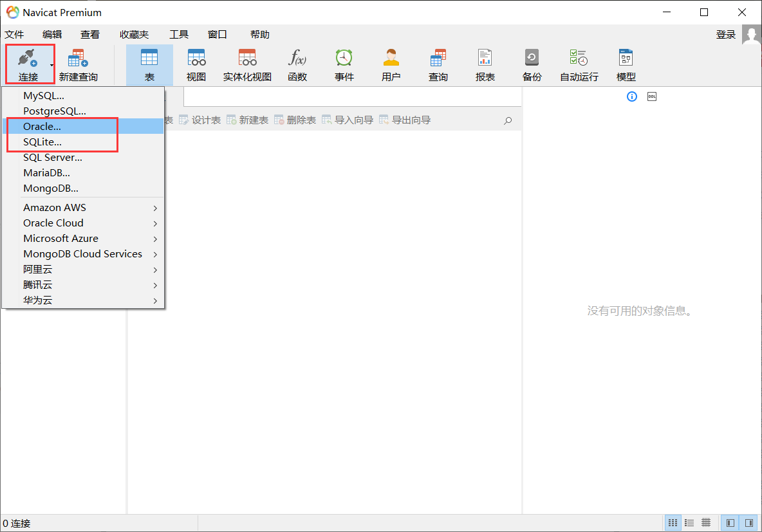Open the 新建查询 tool
Viewport: 762px width, 532px height.
click(77, 64)
